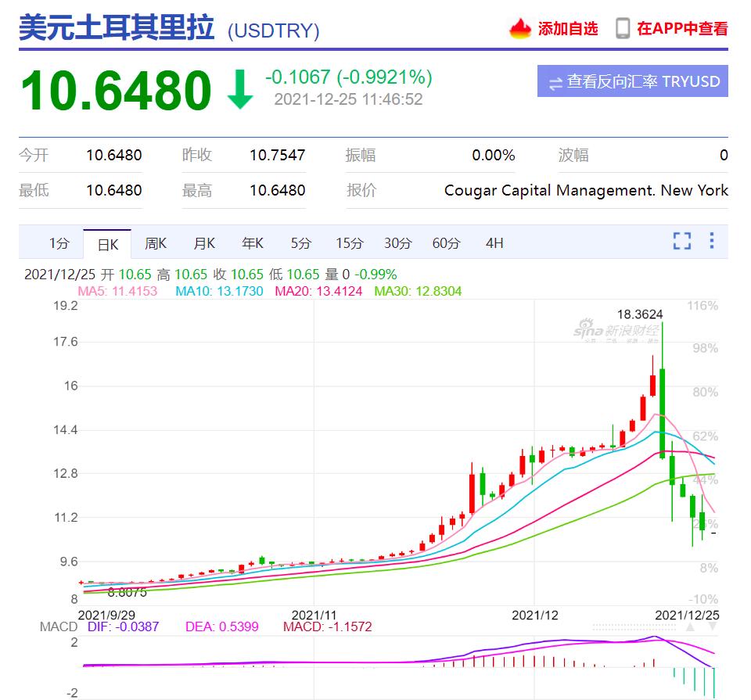The height and width of the screenshot is (700, 751).
Task: Click the swap arrows icon on TRYUSD button
Action: [x=555, y=82]
